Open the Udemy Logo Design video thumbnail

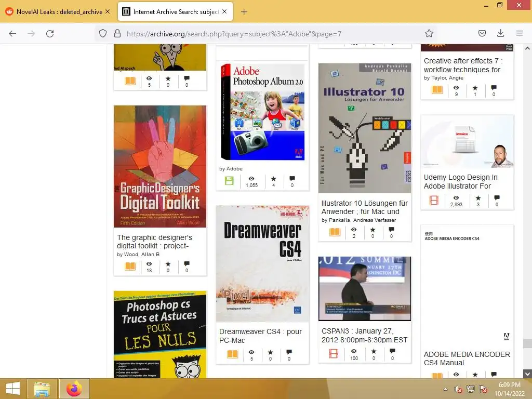467,141
